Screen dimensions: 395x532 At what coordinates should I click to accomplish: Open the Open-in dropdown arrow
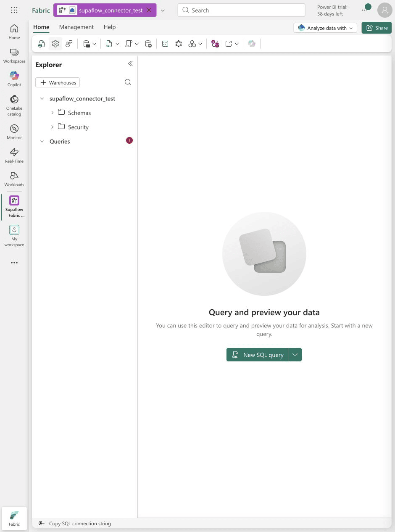point(237,44)
